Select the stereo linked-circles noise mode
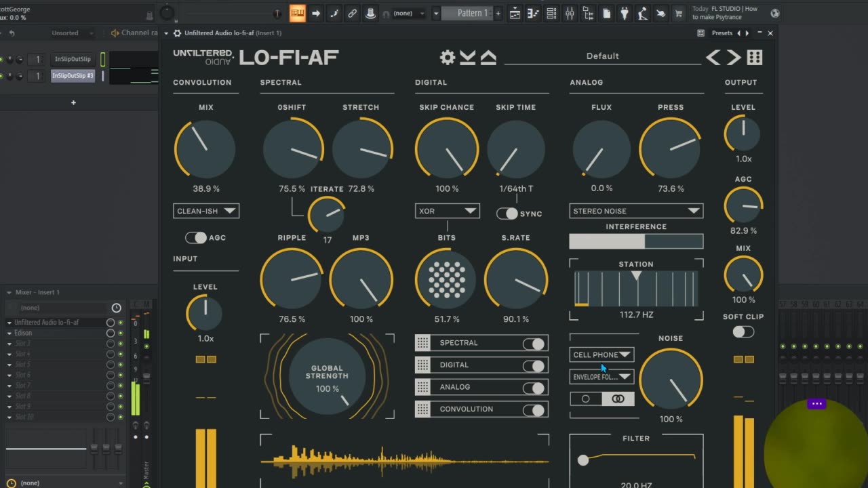 point(618,399)
